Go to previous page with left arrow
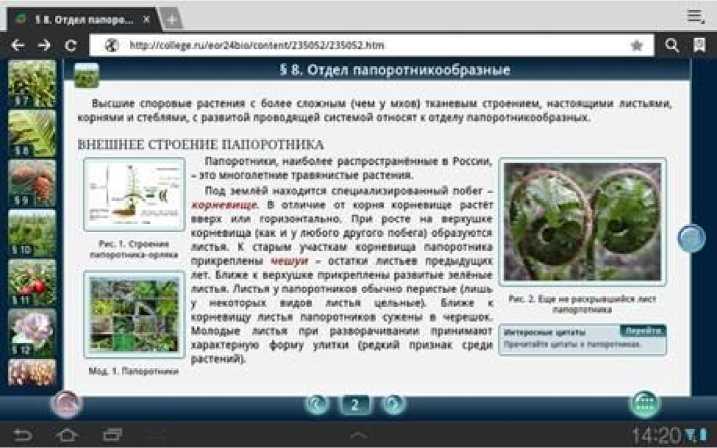Image resolution: width=717 pixels, height=448 pixels. click(316, 404)
